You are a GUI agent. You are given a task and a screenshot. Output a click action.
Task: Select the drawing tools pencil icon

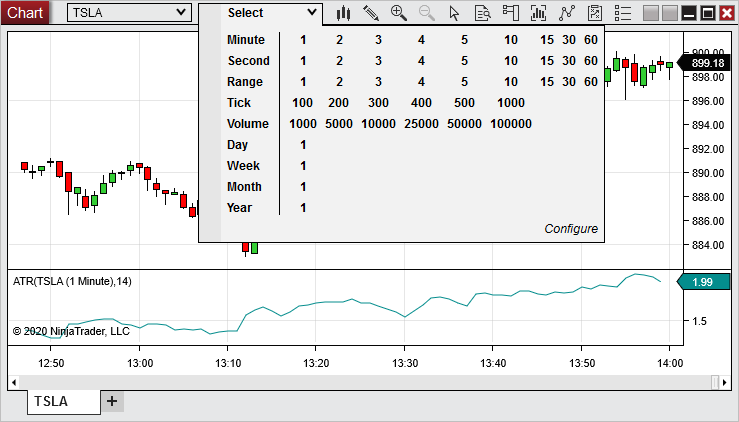371,13
